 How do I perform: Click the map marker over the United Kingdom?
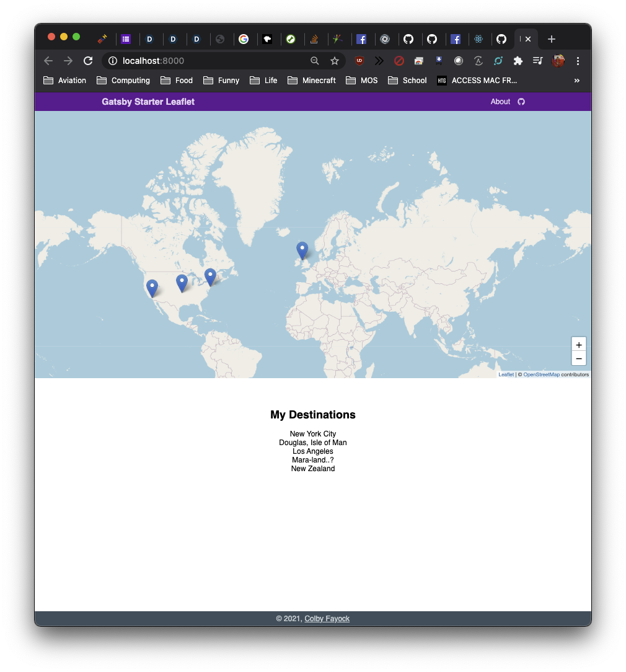pos(302,248)
